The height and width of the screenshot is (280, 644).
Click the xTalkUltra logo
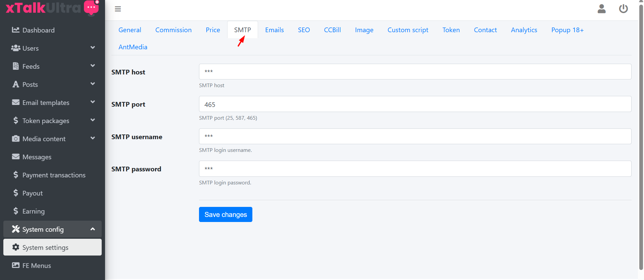tap(52, 8)
